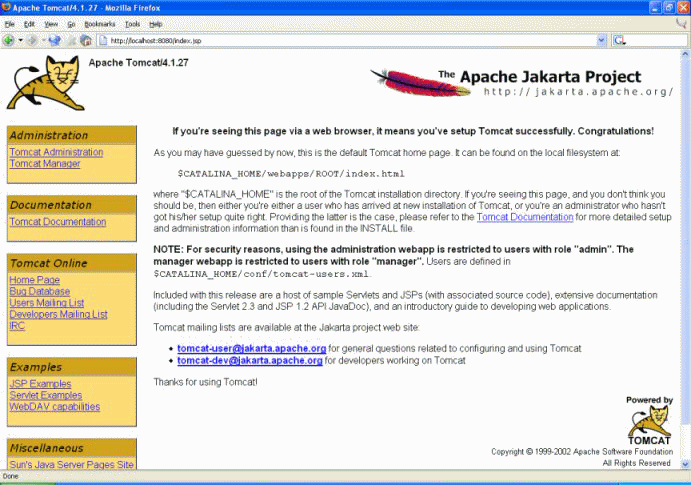Click the Powered by Tomcat badge
Image resolution: width=691 pixels, height=485 pixels.
tap(648, 420)
